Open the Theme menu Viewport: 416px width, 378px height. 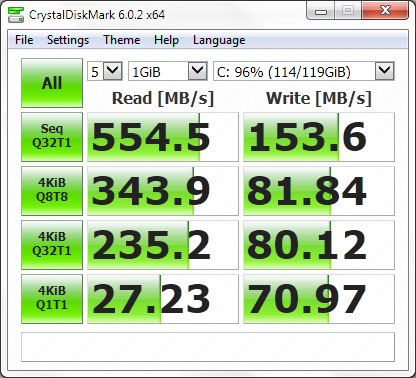click(x=122, y=40)
